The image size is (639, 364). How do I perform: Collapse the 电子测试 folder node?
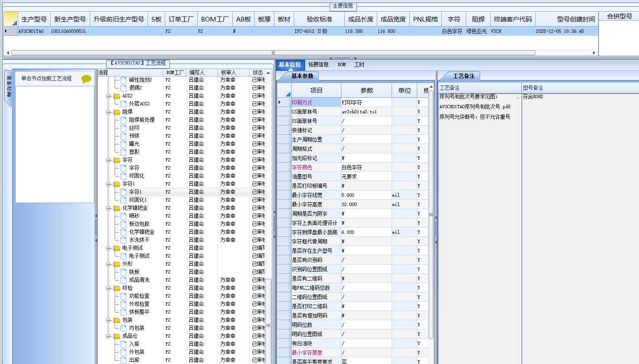pyautogui.click(x=108, y=248)
